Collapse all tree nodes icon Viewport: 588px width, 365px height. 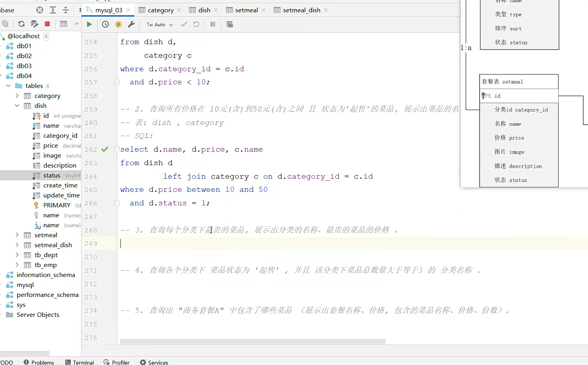point(66,10)
